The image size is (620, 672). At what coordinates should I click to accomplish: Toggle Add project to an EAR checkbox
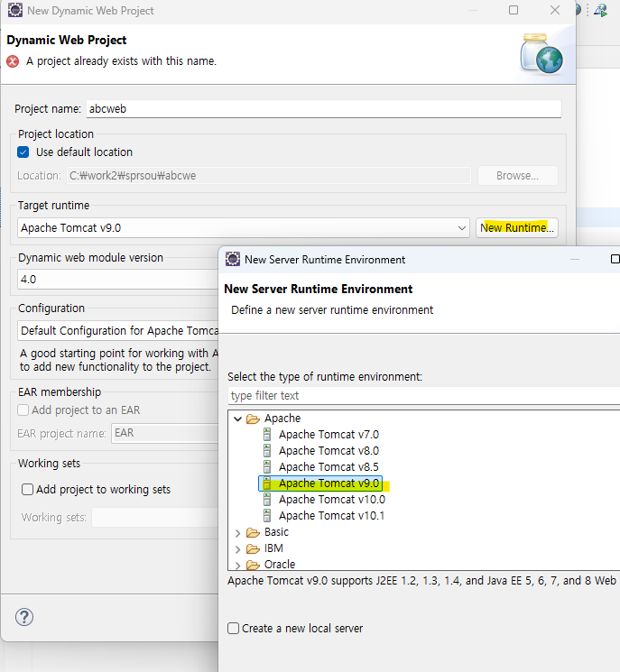(x=23, y=410)
